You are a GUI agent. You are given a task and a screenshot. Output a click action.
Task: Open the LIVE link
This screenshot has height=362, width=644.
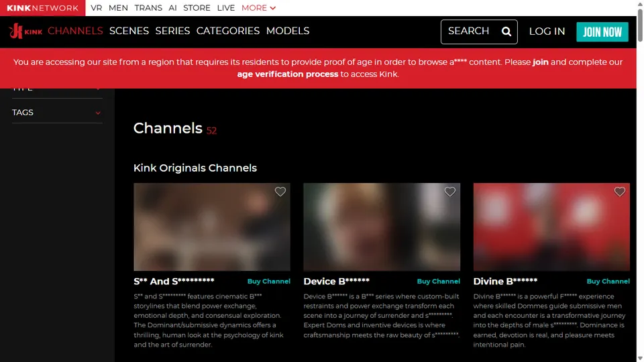click(226, 8)
